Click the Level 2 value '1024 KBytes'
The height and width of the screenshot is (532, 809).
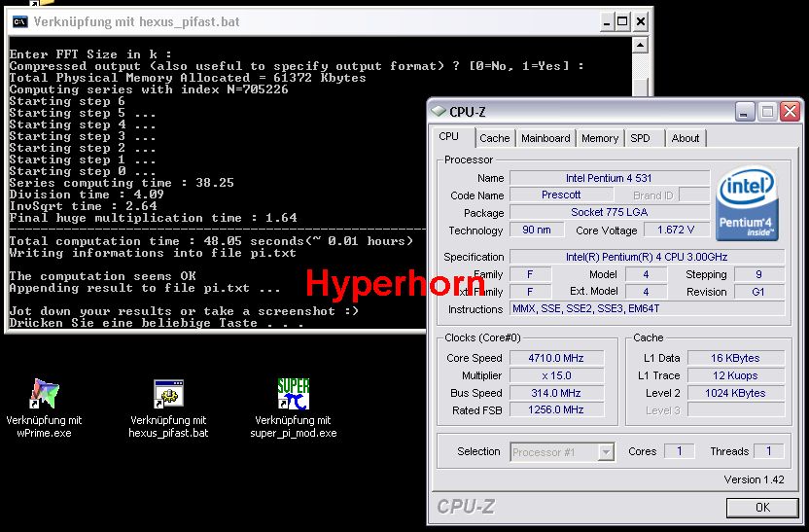coord(736,393)
